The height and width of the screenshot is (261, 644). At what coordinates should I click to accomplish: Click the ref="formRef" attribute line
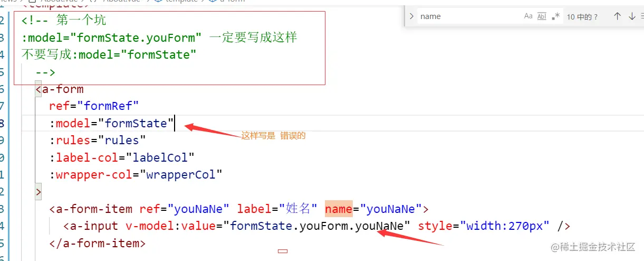point(94,106)
